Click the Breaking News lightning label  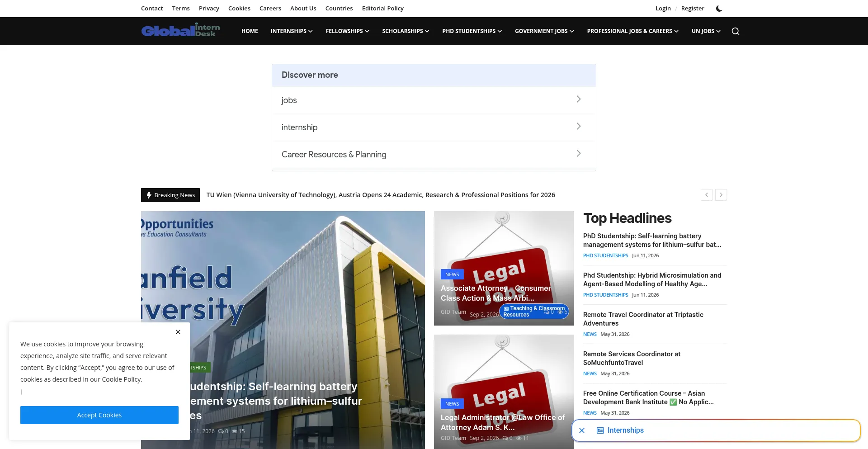pos(170,195)
